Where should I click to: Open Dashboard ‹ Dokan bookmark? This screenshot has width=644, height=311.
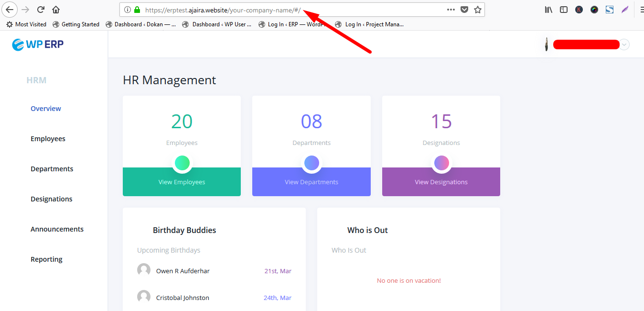coord(140,24)
